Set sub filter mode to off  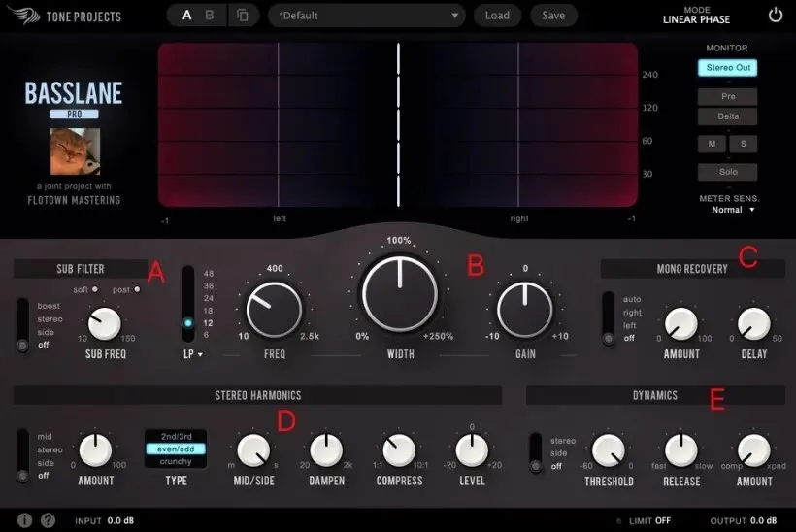pyautogui.click(x=43, y=345)
